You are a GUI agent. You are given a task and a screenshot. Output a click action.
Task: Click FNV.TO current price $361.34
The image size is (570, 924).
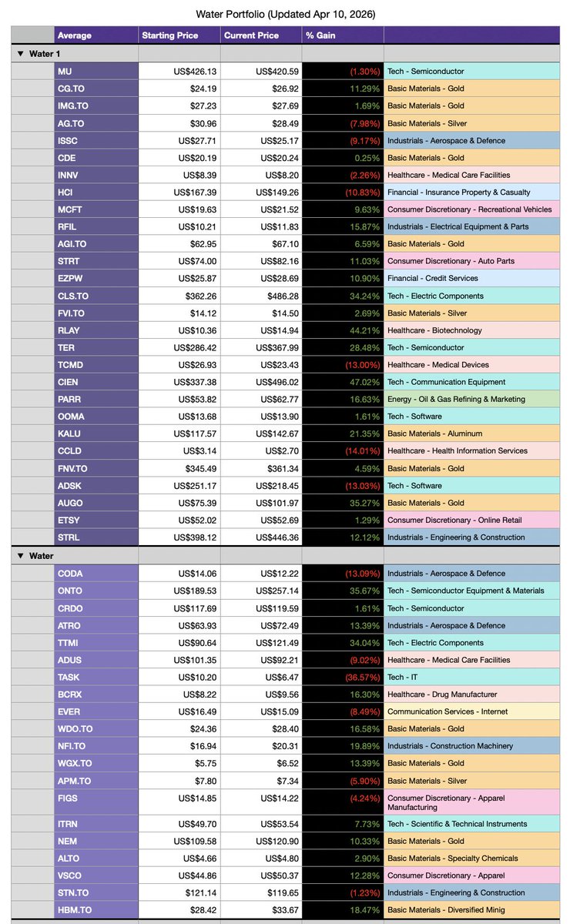click(261, 468)
